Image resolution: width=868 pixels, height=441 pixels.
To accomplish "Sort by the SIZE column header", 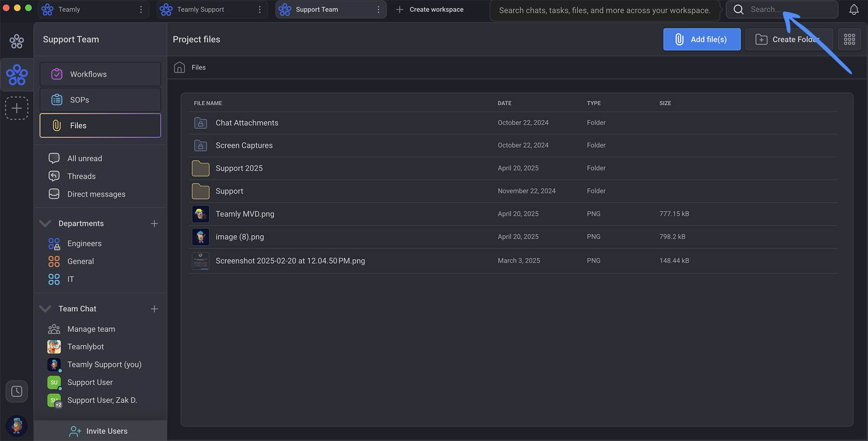I will click(x=665, y=103).
